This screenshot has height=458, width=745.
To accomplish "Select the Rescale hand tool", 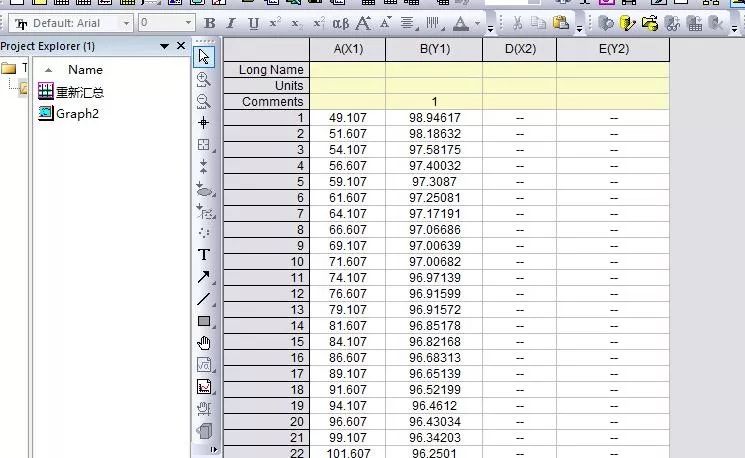I will click(204, 409).
